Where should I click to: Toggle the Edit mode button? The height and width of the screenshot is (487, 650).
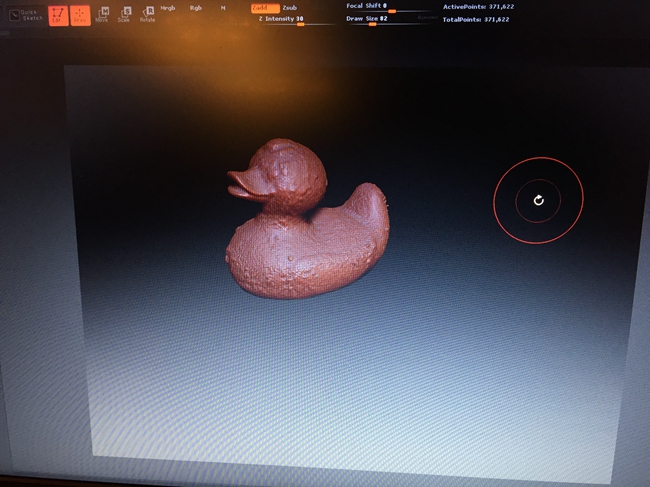[59, 15]
